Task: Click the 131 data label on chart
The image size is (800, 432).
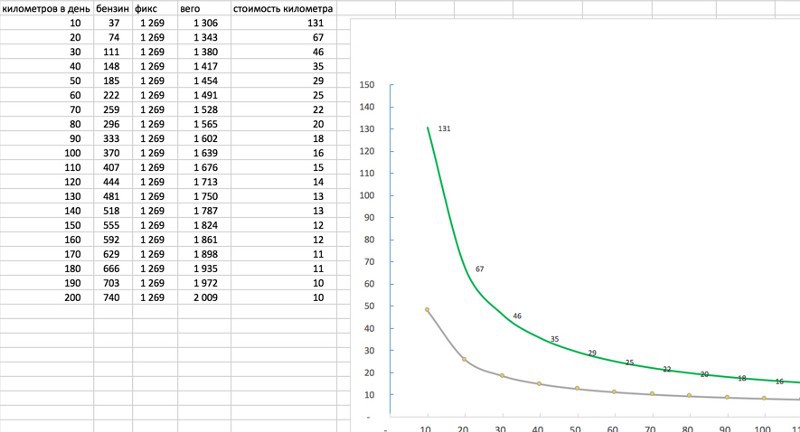Action: click(446, 129)
